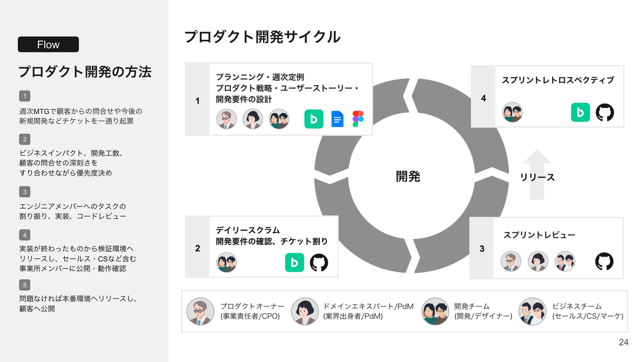The height and width of the screenshot is (362, 644).
Task: Click the green Backlog icon in planning card
Action: click(314, 119)
